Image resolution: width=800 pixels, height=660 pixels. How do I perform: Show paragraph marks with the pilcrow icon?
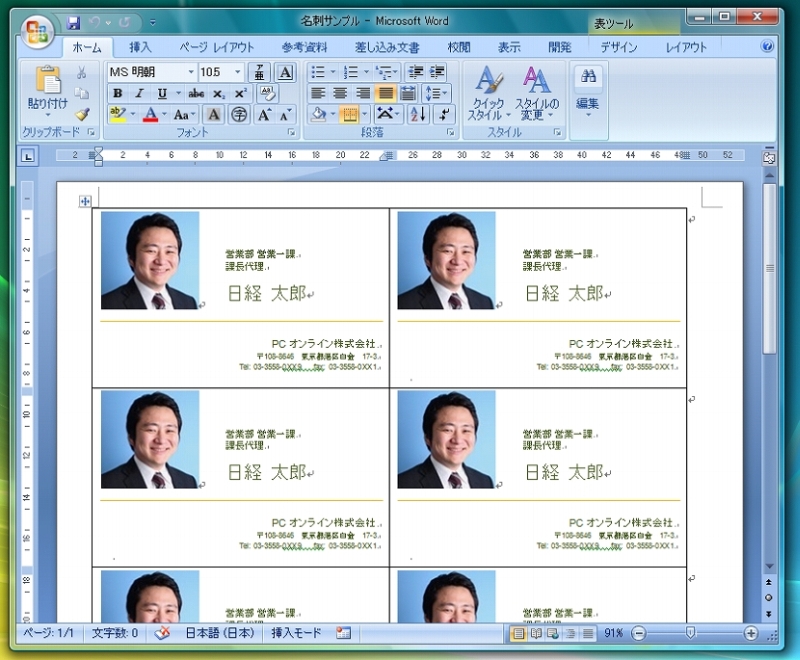pos(443,114)
